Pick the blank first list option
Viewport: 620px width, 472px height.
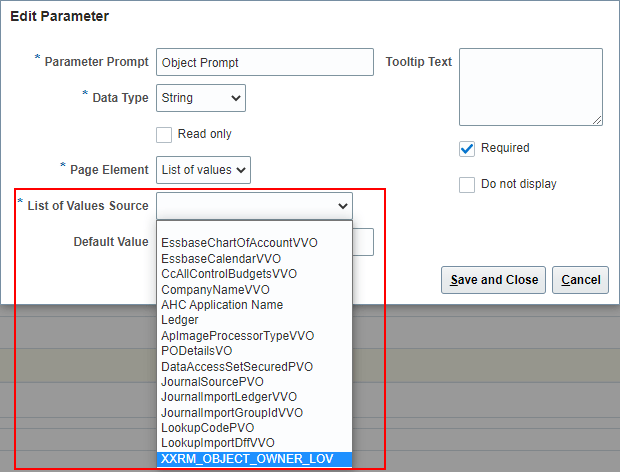point(255,228)
